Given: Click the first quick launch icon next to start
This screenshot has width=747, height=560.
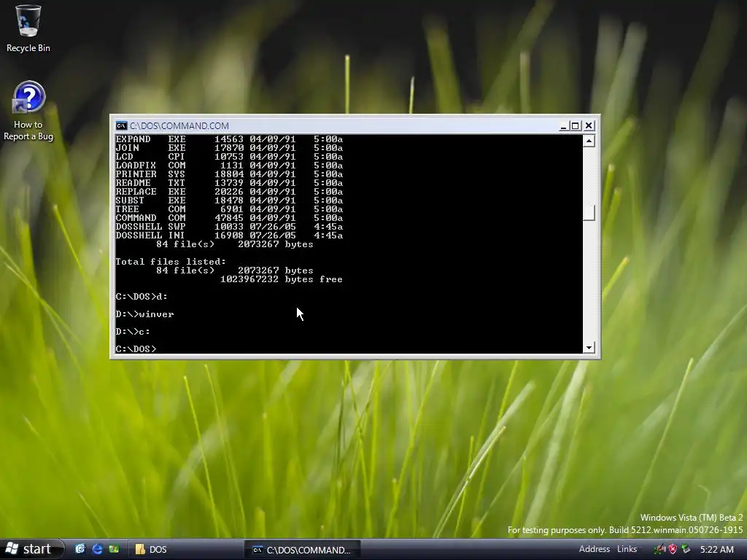Looking at the screenshot, I should [x=80, y=549].
